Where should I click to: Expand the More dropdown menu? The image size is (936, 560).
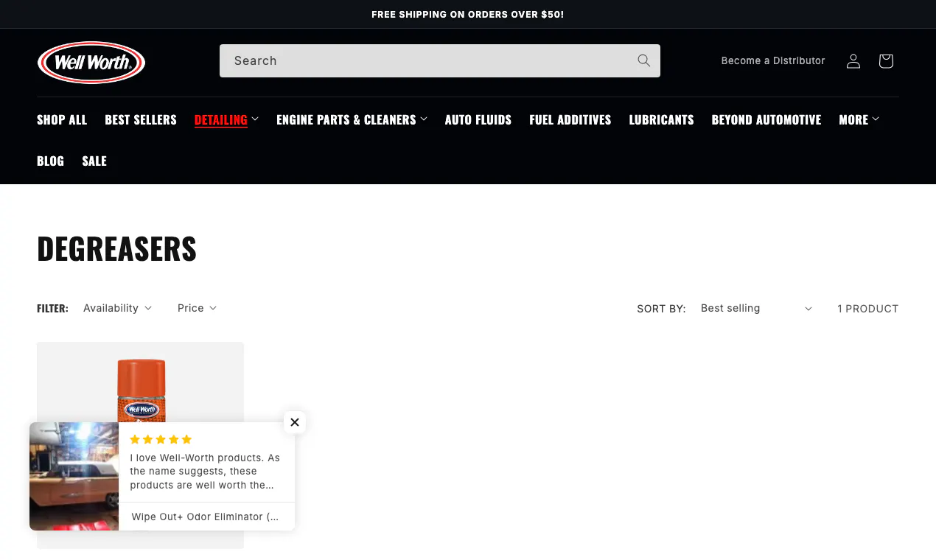859,119
